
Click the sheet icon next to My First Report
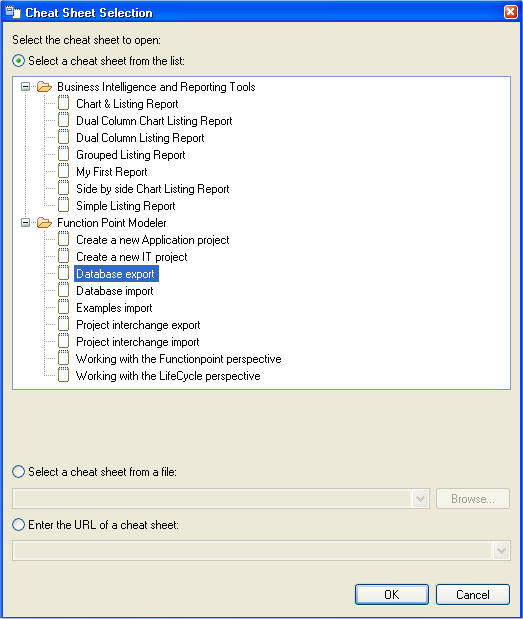tap(64, 171)
